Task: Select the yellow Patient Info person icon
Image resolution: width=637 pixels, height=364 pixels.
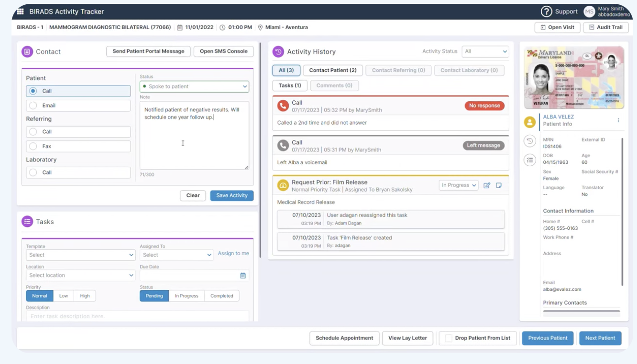Action: pos(530,122)
